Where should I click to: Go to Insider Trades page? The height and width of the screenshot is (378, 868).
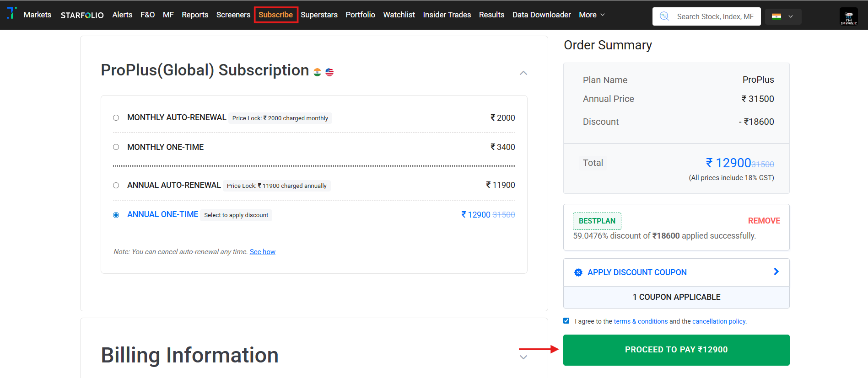tap(447, 15)
